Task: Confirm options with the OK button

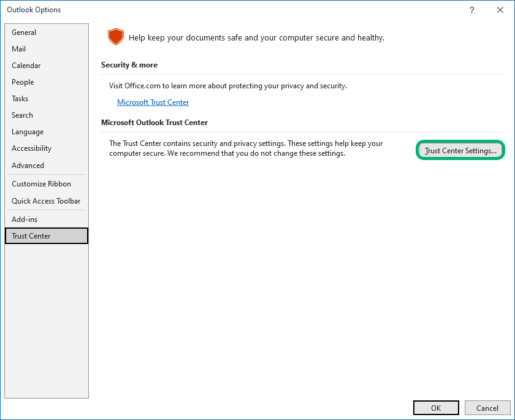Action: pos(436,408)
